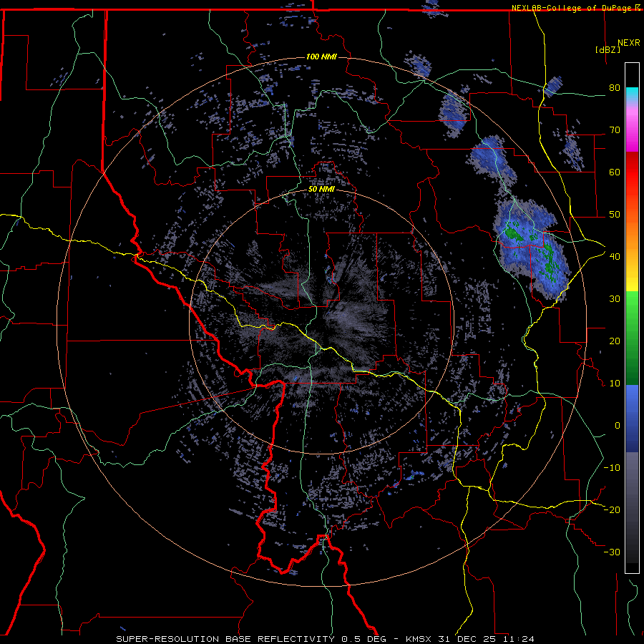Viewport: 644px width, 644px height.
Task: Click the 10 value on dBZ scale
Action: (615, 384)
